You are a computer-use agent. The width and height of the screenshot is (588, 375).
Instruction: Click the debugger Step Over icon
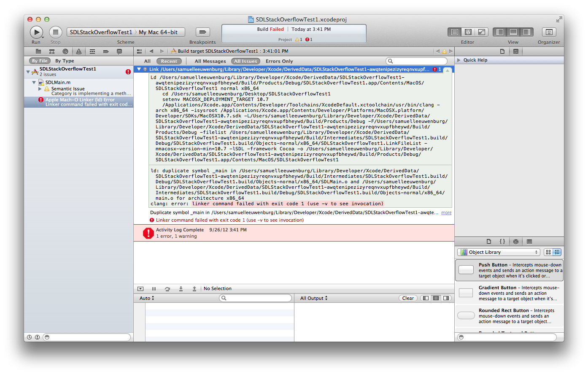coord(167,289)
